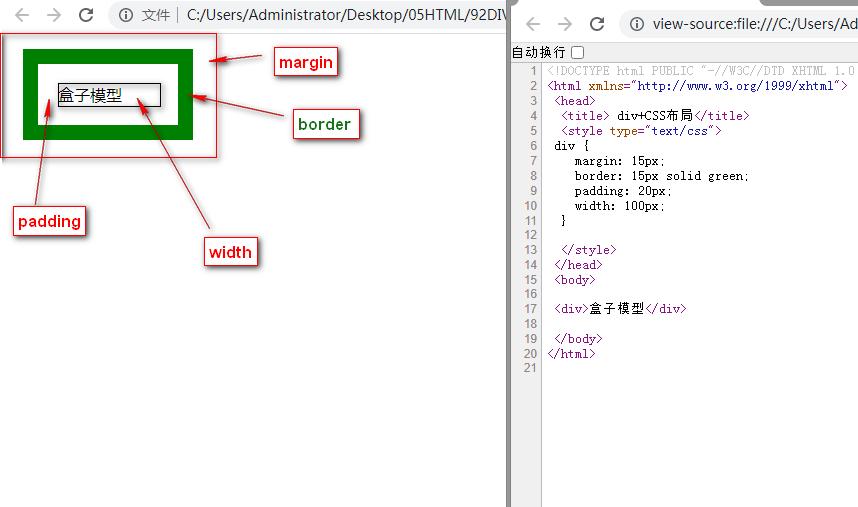Select the green border annotation label
The image size is (858, 507).
pos(324,124)
